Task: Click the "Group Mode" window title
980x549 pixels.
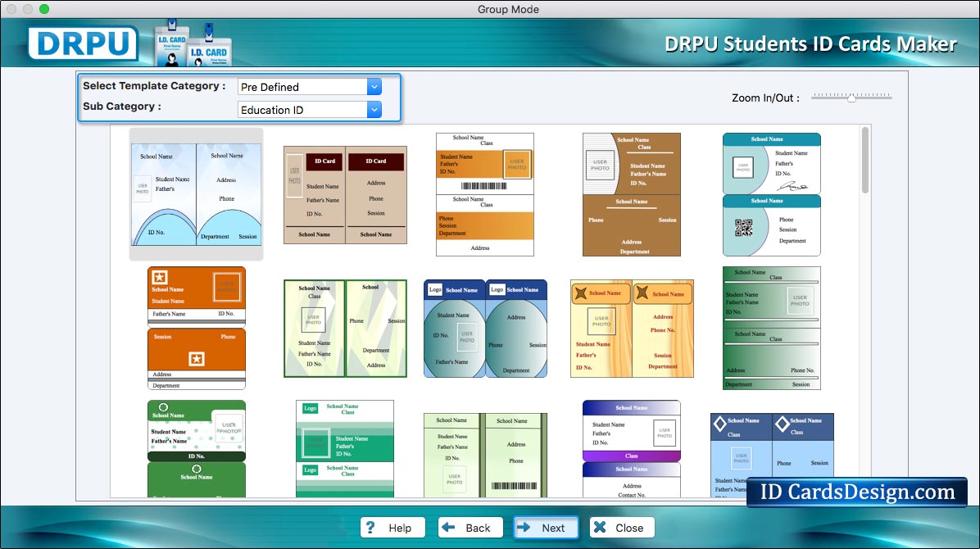Action: (x=508, y=9)
